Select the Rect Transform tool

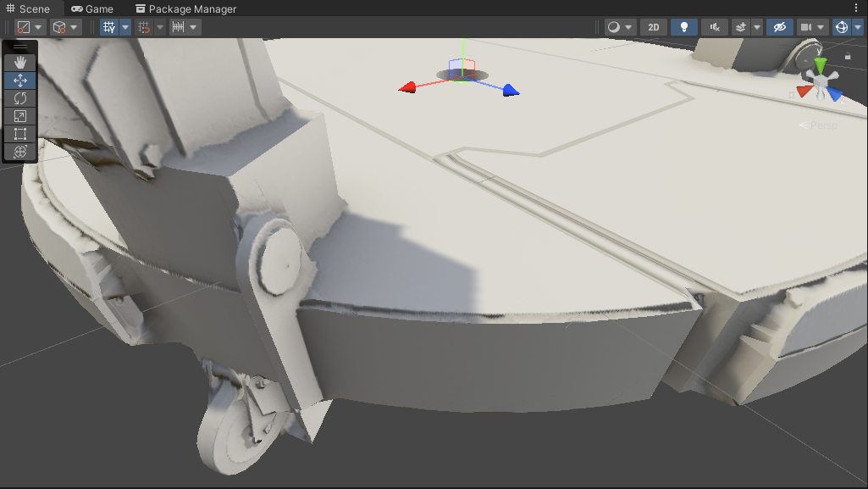click(x=19, y=133)
